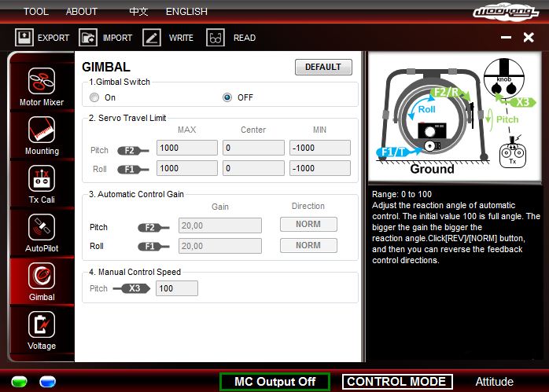Click the Manual Control Speed Pitch field

176,288
